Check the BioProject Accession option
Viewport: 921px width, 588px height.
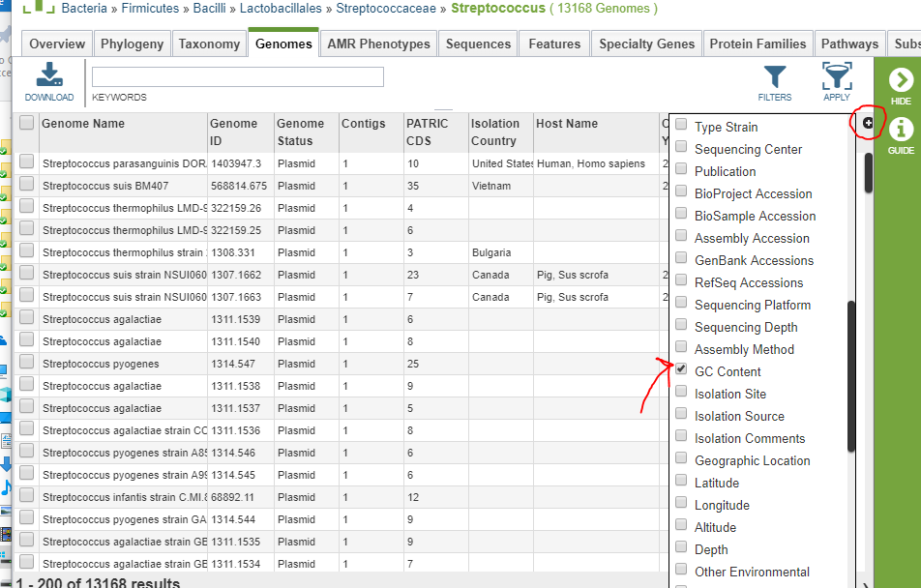pyautogui.click(x=681, y=191)
